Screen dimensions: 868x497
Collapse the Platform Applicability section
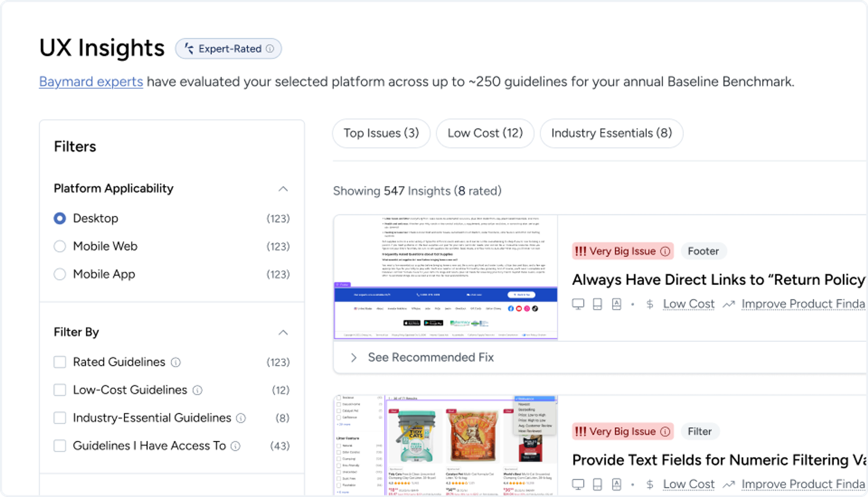coord(283,189)
